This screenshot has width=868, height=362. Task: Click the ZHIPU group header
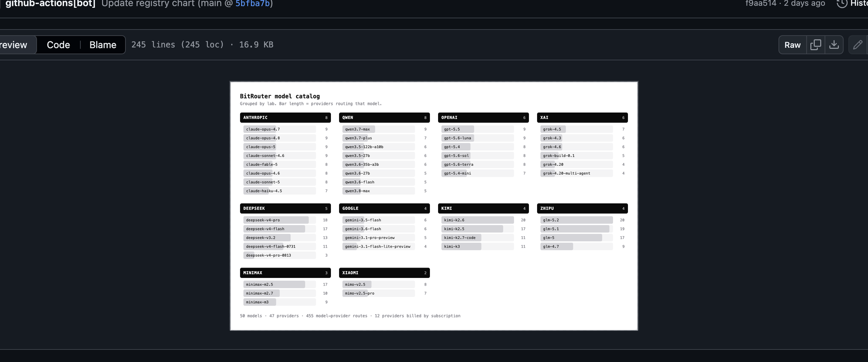pos(582,208)
